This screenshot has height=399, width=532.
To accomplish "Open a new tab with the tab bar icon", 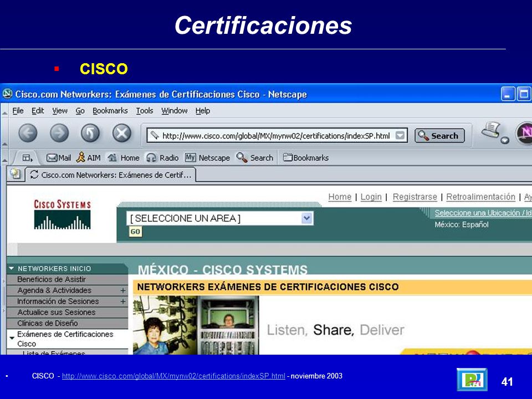I will [x=16, y=173].
